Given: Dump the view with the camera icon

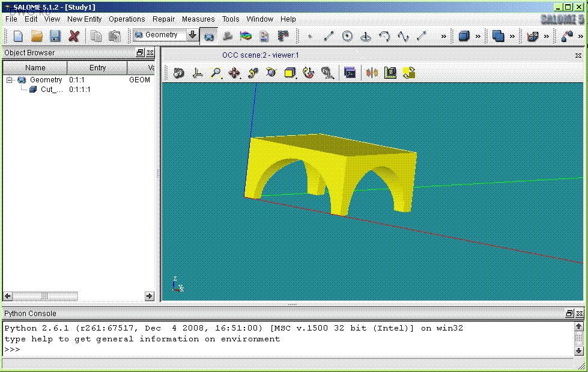Looking at the screenshot, I should (x=179, y=73).
